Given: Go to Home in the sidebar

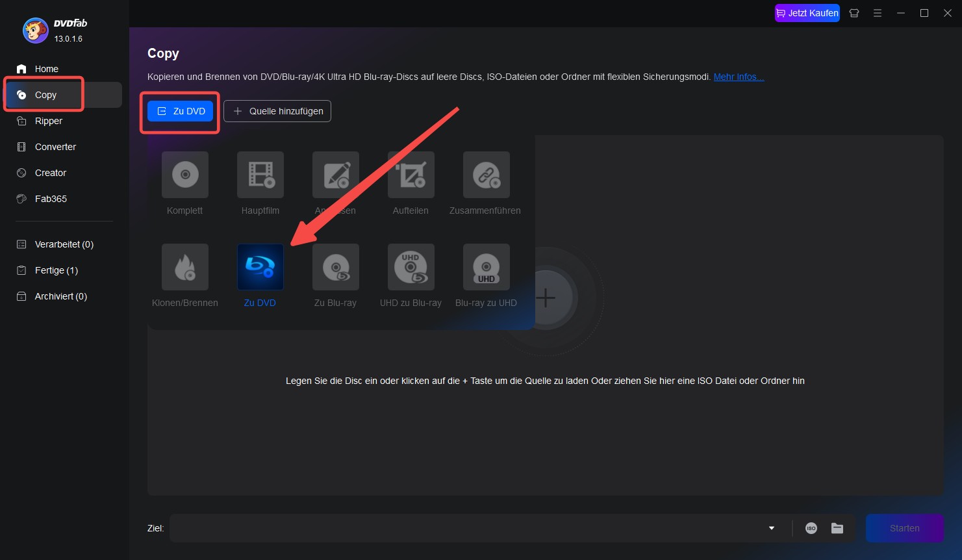Looking at the screenshot, I should click(46, 69).
